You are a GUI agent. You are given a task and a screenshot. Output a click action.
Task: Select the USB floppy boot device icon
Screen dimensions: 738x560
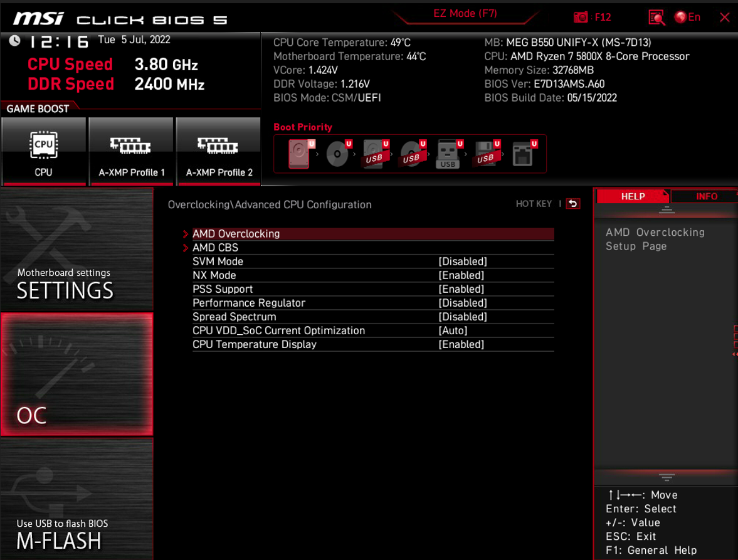(x=487, y=154)
